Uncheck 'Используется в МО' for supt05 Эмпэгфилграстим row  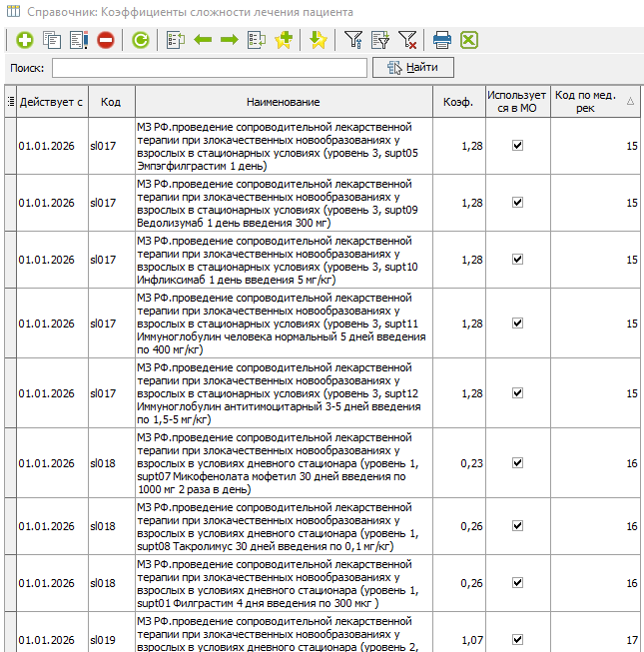517,146
